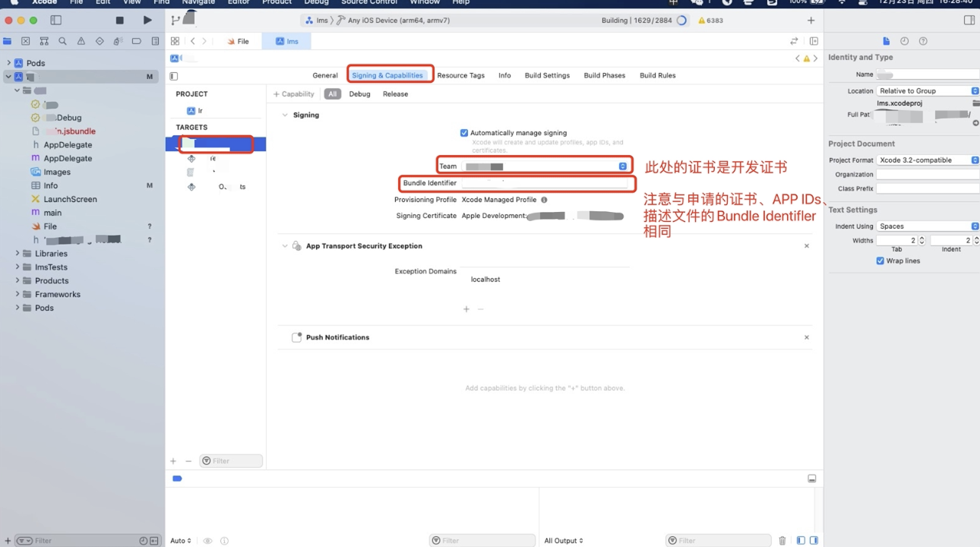Open the Team dropdown
980x547 pixels.
click(x=545, y=166)
